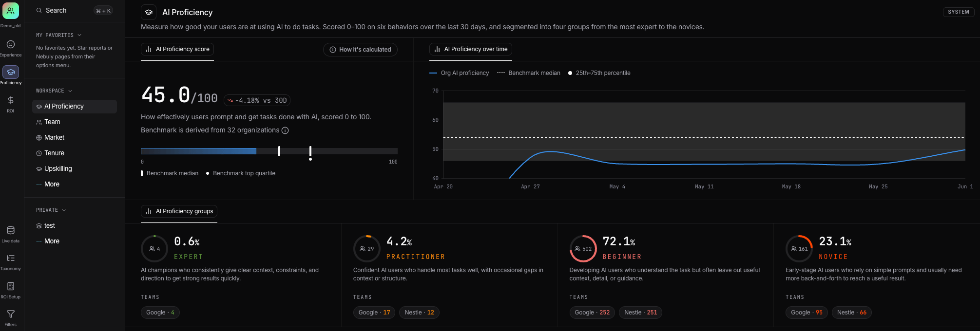The image size is (980, 331).
Task: Open the ROI Setup calculator icon
Action: (11, 286)
